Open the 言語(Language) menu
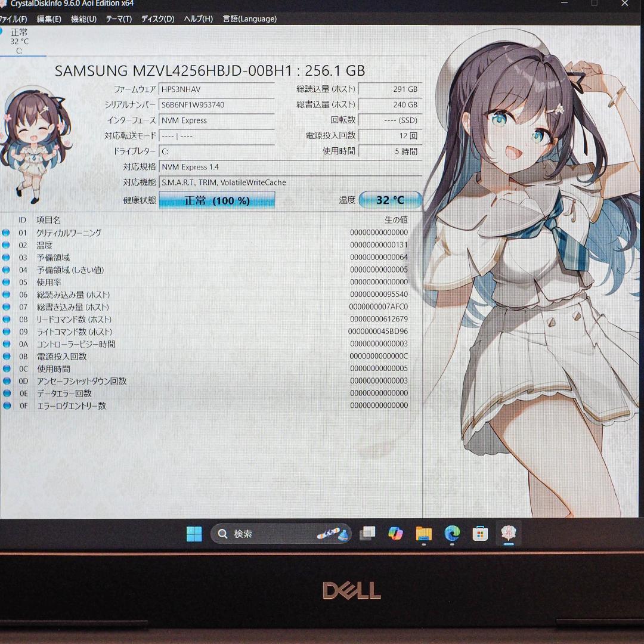This screenshot has height=644, width=644. click(249, 18)
